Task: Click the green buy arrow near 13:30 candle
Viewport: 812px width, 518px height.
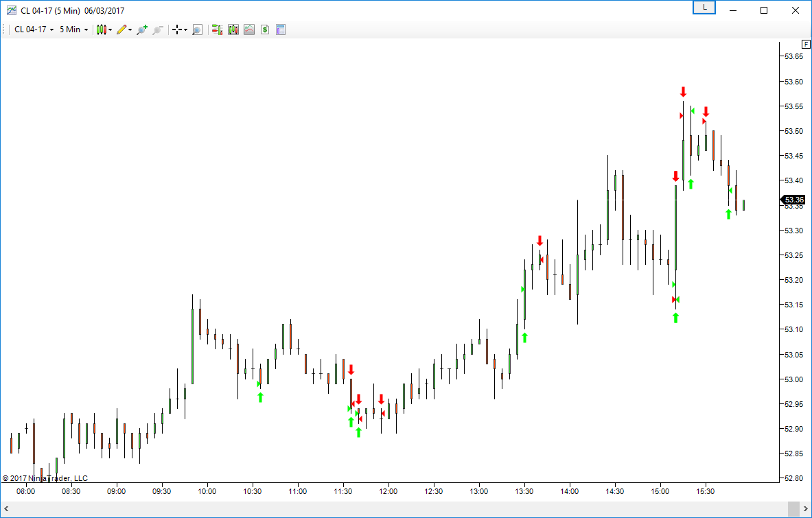Action: pyautogui.click(x=524, y=338)
